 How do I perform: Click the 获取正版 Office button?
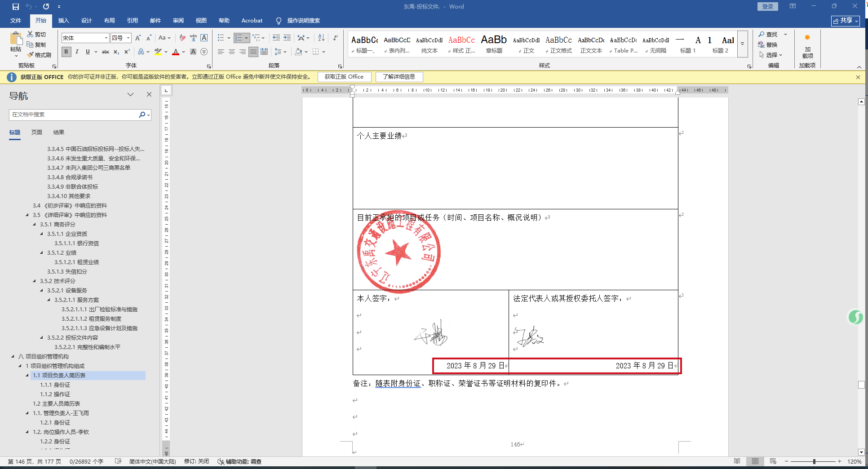(344, 77)
